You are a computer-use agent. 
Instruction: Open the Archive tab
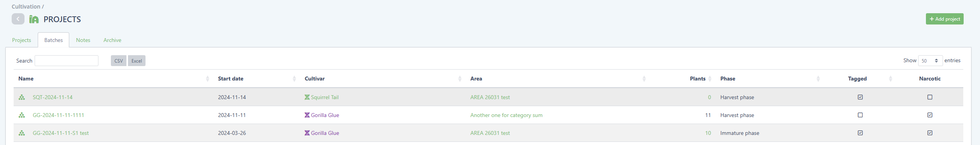(x=112, y=40)
